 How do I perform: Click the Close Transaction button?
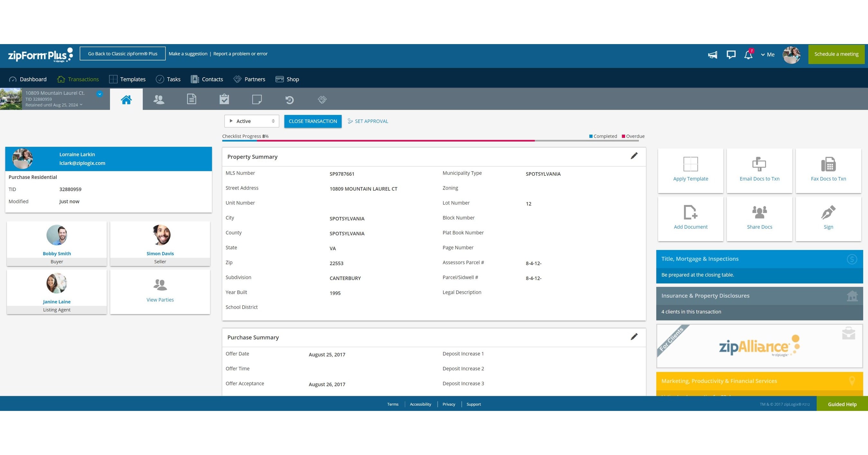tap(313, 121)
